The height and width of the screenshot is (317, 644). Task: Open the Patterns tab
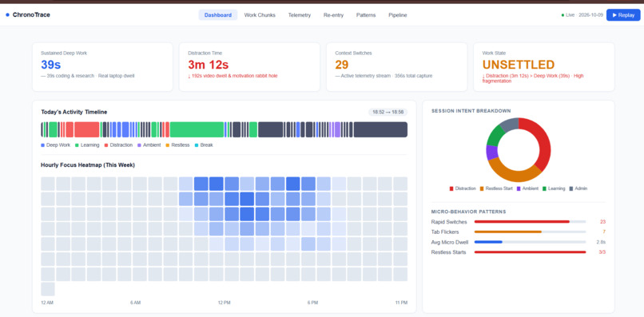click(x=366, y=15)
